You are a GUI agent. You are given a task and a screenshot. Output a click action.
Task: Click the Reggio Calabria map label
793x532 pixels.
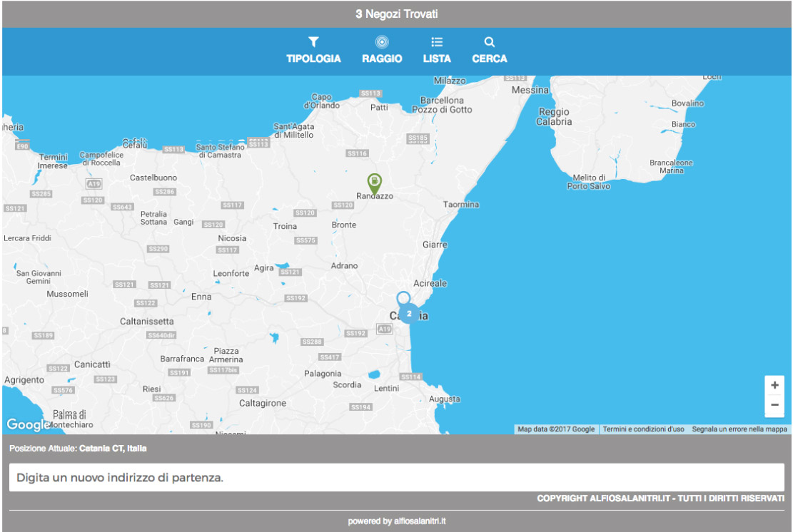pos(554,117)
